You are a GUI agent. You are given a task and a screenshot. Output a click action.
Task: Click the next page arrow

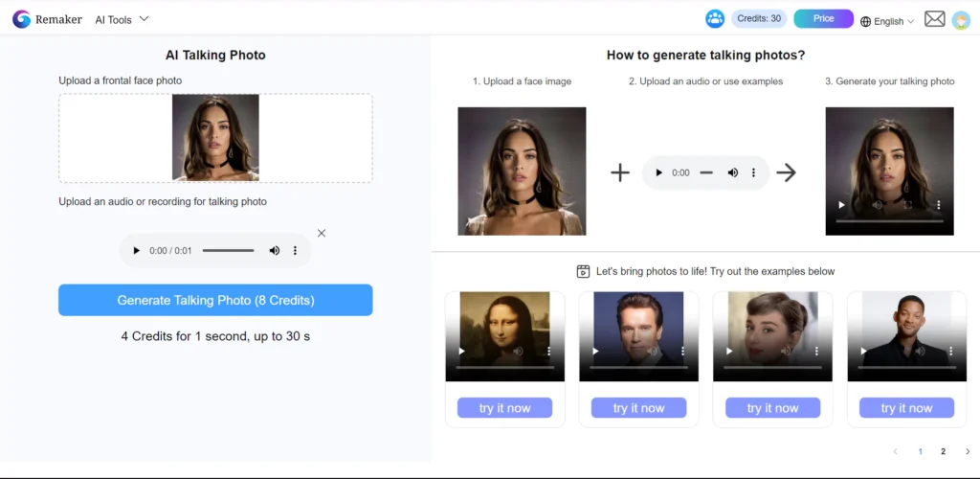click(968, 451)
